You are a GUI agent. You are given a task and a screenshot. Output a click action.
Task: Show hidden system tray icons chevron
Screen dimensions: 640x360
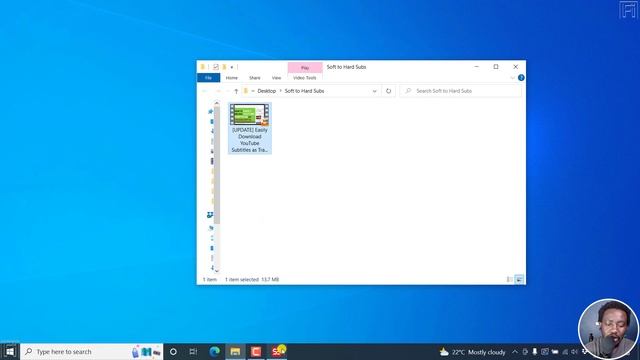pos(515,352)
